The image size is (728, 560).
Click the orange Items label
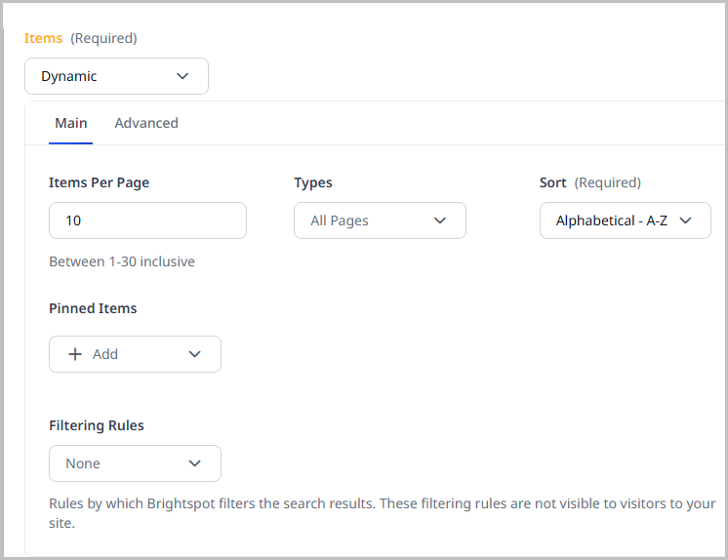(43, 38)
